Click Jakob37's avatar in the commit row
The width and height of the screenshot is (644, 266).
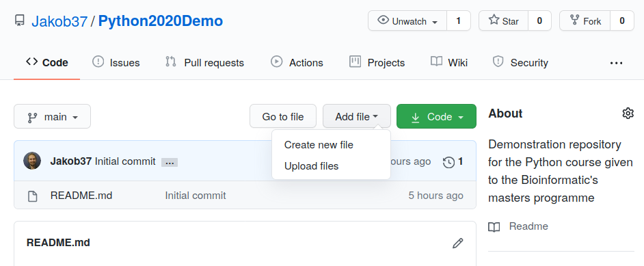tap(32, 161)
